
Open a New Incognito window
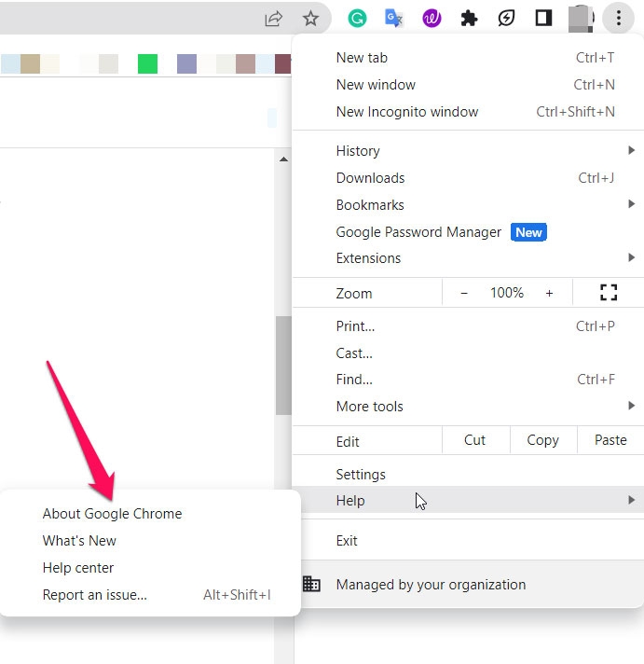coord(468,112)
